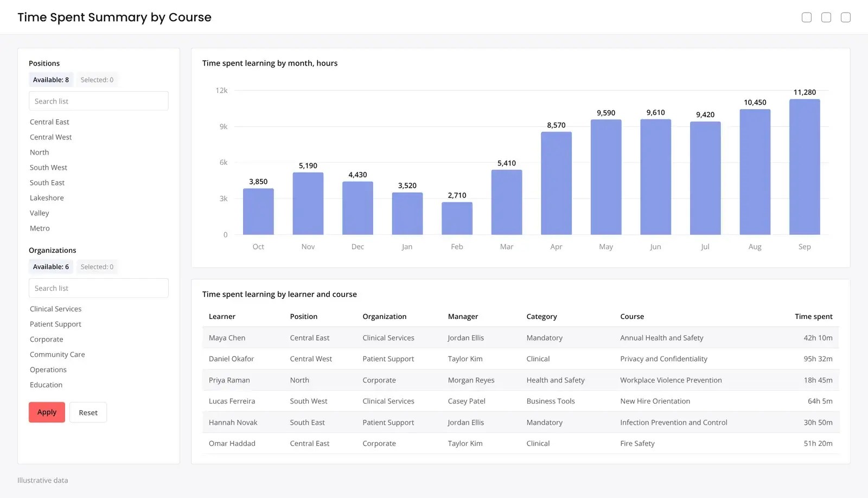Pick the Community Care organization
868x498 pixels.
(57, 355)
